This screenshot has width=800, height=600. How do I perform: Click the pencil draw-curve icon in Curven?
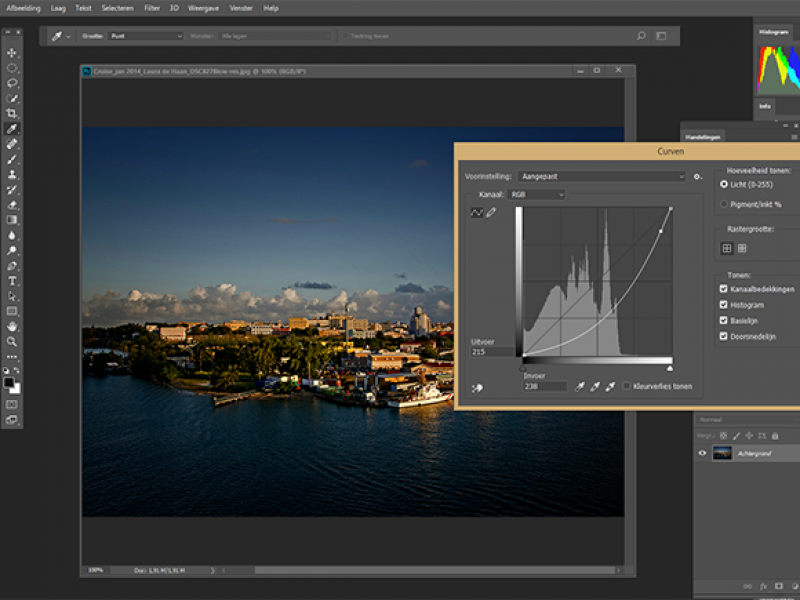(x=491, y=213)
